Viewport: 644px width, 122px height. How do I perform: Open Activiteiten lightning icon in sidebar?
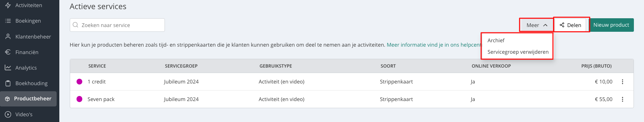point(8,5)
